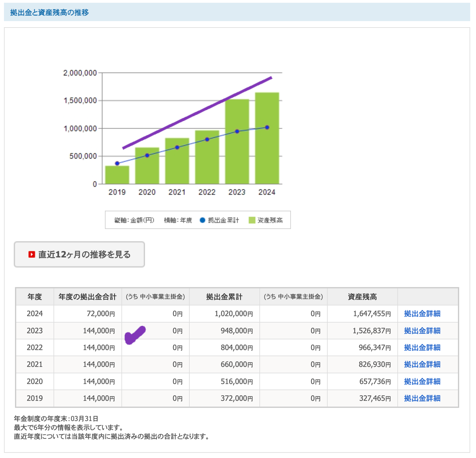Click the 2019 data point on blue line

(117, 163)
